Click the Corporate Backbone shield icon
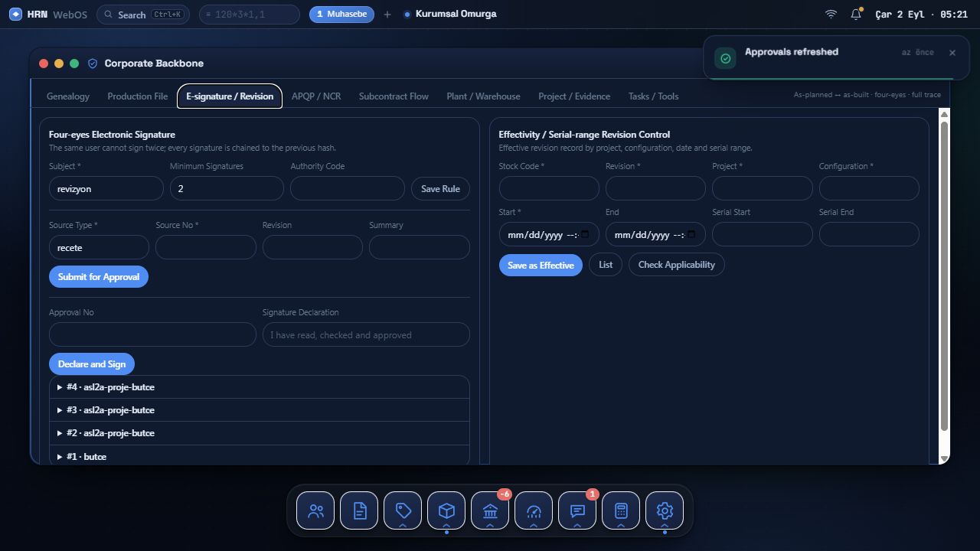 93,64
